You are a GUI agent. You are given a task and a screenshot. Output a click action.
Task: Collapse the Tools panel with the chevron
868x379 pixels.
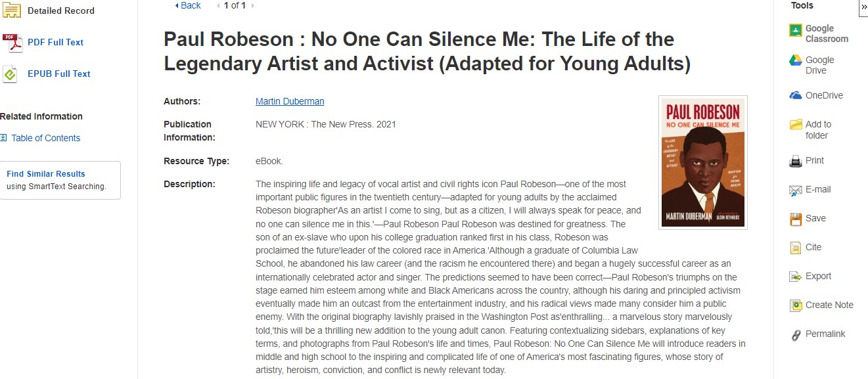863,7
